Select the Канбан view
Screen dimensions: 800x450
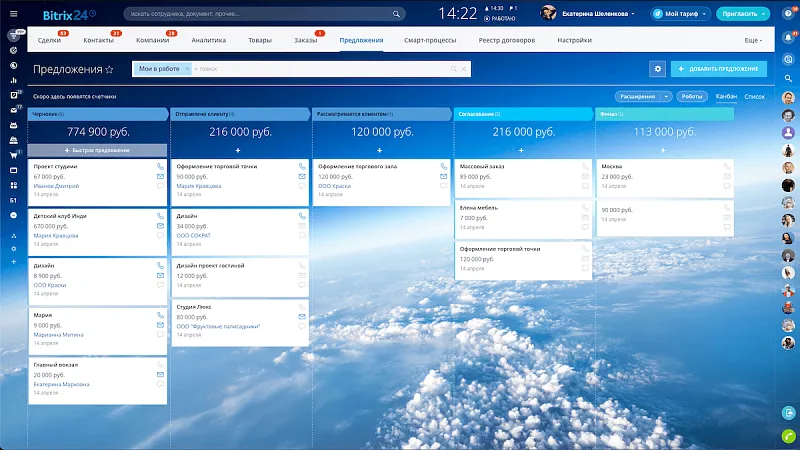(x=727, y=97)
